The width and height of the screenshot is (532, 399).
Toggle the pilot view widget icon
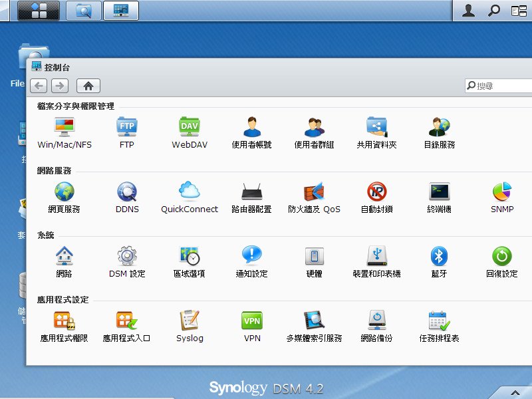pos(519,11)
